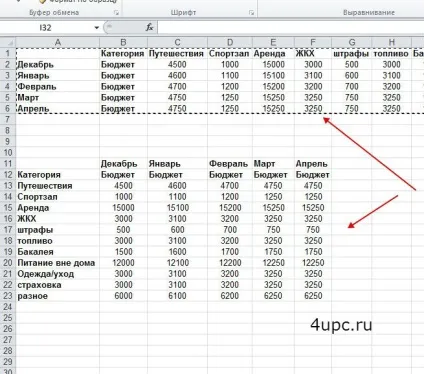The height and width of the screenshot is (374, 424).
Task: Select column F header
Action: (x=313, y=42)
